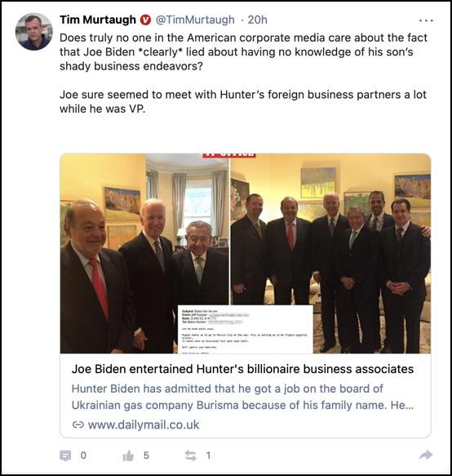This screenshot has height=476, width=452.
Task: Open the right group photo preview
Action: 330,253
